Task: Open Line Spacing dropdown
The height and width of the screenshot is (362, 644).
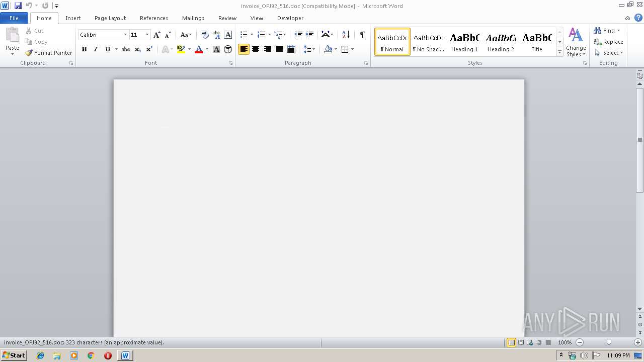Action: pos(309,49)
